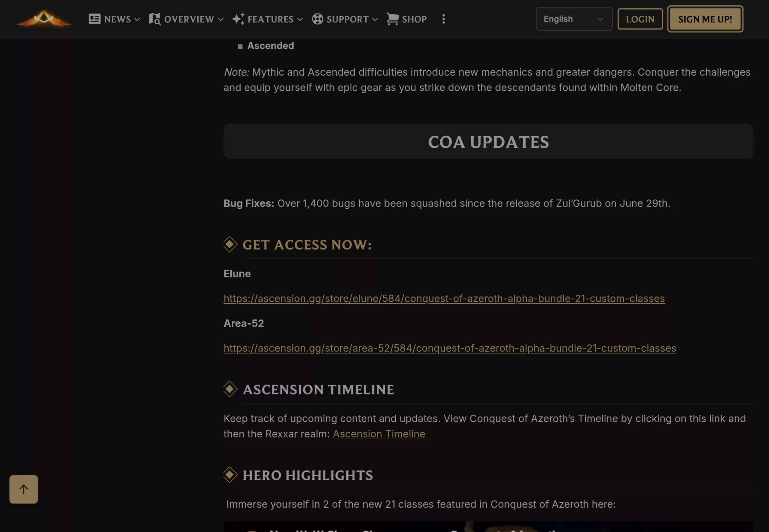Image resolution: width=769 pixels, height=532 pixels.
Task: Expand the Overview dropdown chevron
Action: coord(220,19)
